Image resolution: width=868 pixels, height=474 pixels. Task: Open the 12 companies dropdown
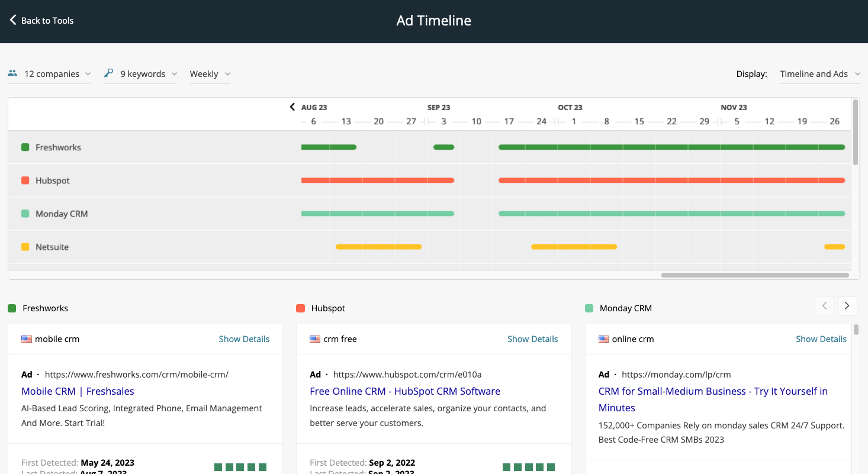coord(49,74)
